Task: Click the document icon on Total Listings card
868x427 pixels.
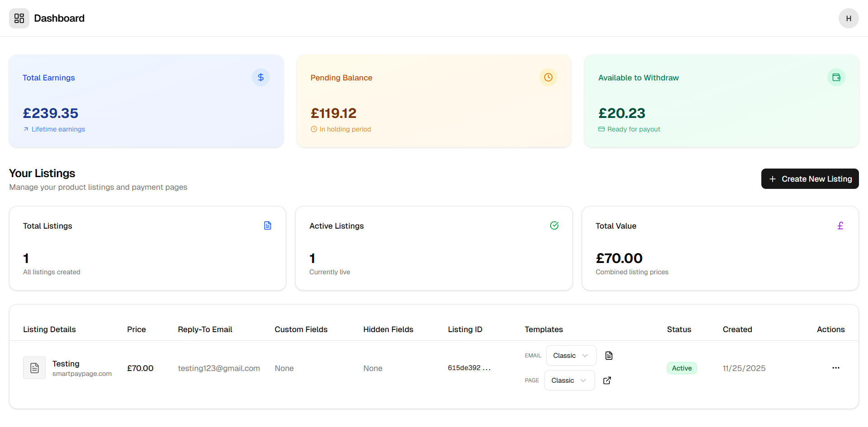Action: coord(268,225)
